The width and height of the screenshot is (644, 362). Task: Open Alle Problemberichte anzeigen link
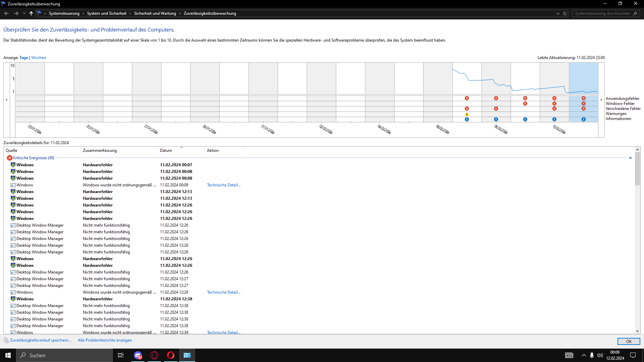pyautogui.click(x=105, y=340)
